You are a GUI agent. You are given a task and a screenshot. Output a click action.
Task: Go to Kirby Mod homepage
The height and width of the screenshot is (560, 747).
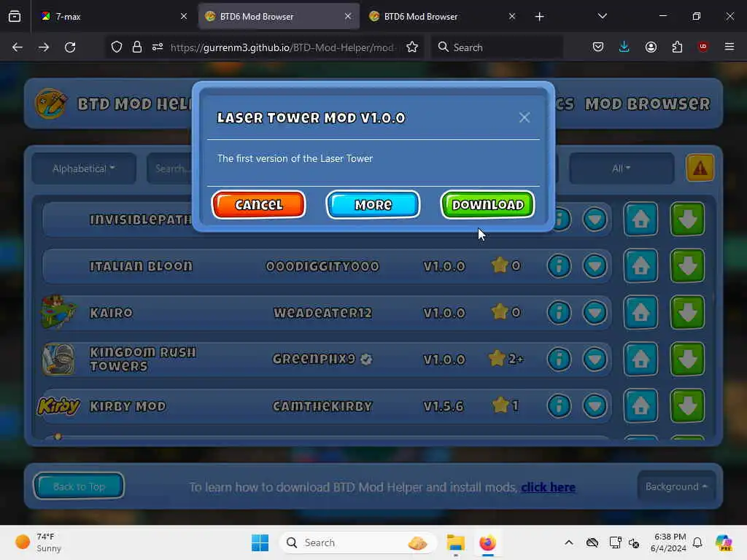coord(640,405)
